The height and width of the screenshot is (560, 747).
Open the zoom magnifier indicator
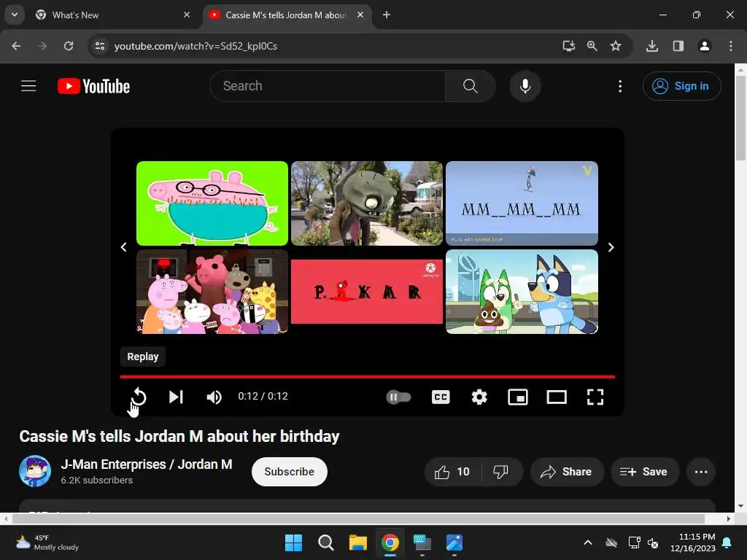click(592, 46)
